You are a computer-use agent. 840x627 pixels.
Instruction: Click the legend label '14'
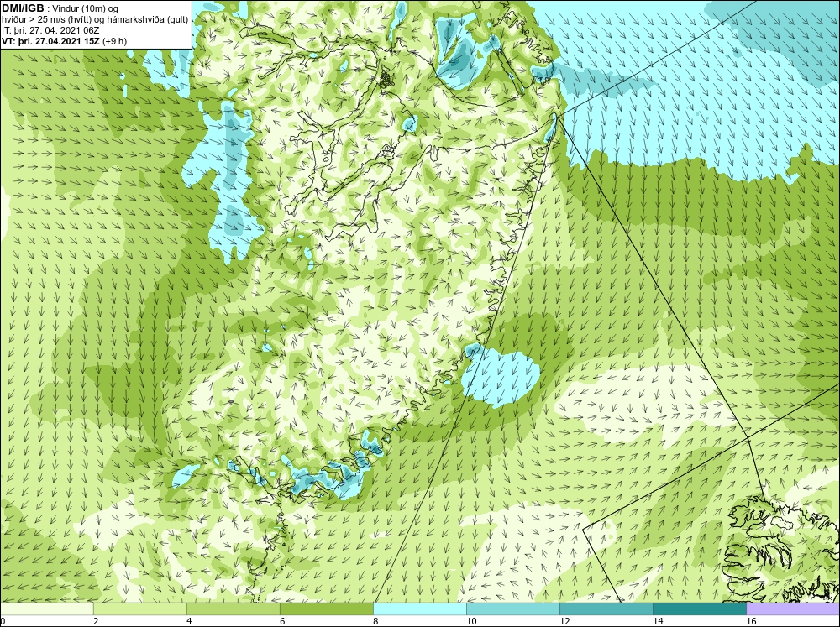coord(658,621)
